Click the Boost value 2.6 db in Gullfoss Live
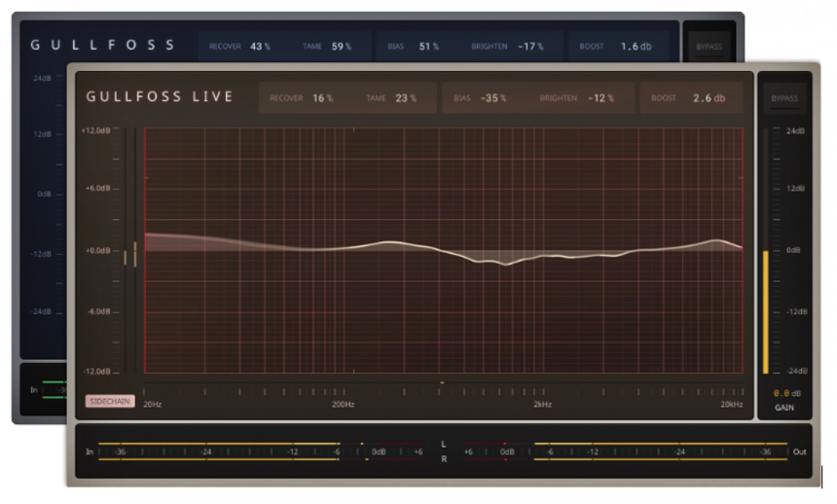 tap(709, 98)
